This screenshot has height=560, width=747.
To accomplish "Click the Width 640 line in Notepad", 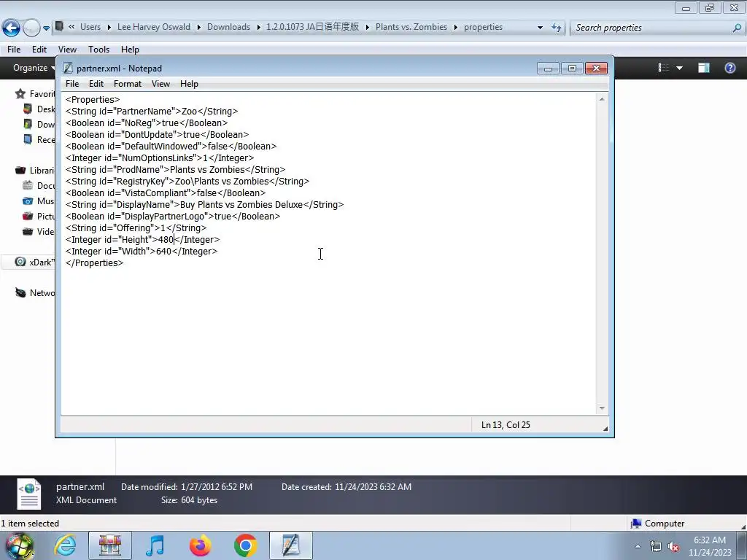I will pyautogui.click(x=142, y=252).
